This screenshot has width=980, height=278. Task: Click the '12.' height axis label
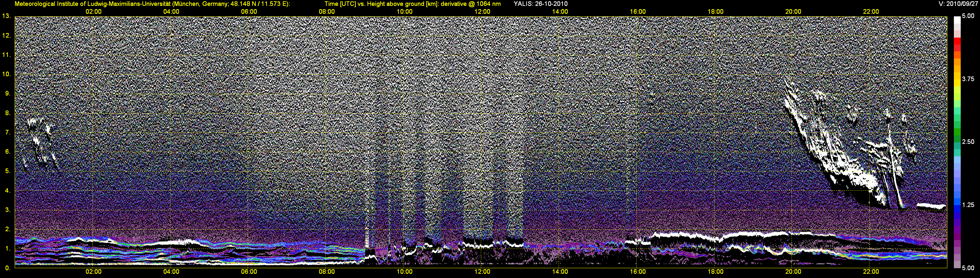click(x=7, y=35)
